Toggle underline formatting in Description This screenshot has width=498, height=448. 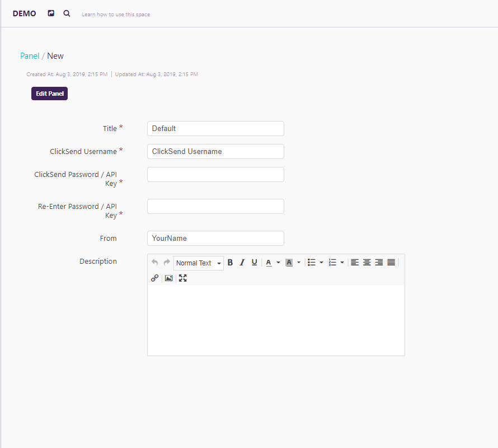(254, 262)
